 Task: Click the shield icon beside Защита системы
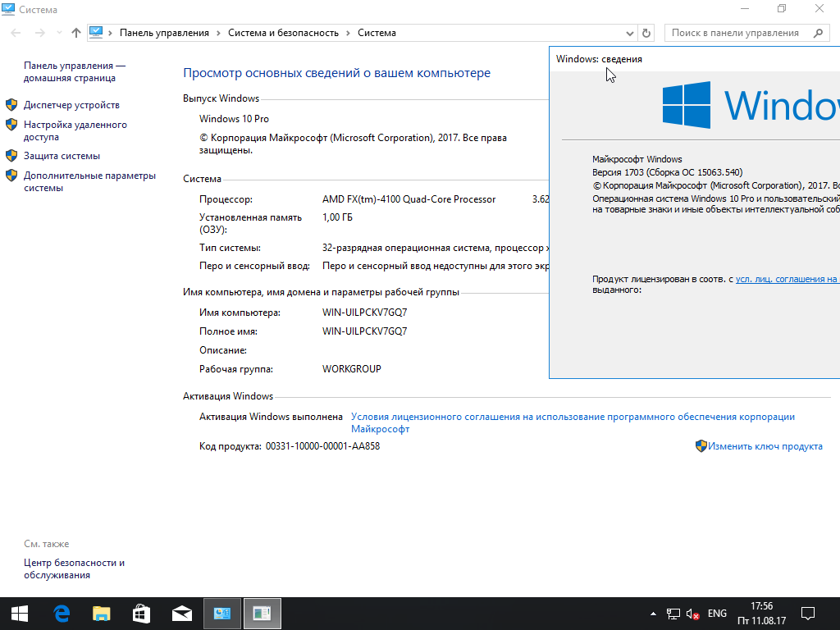pos(11,155)
